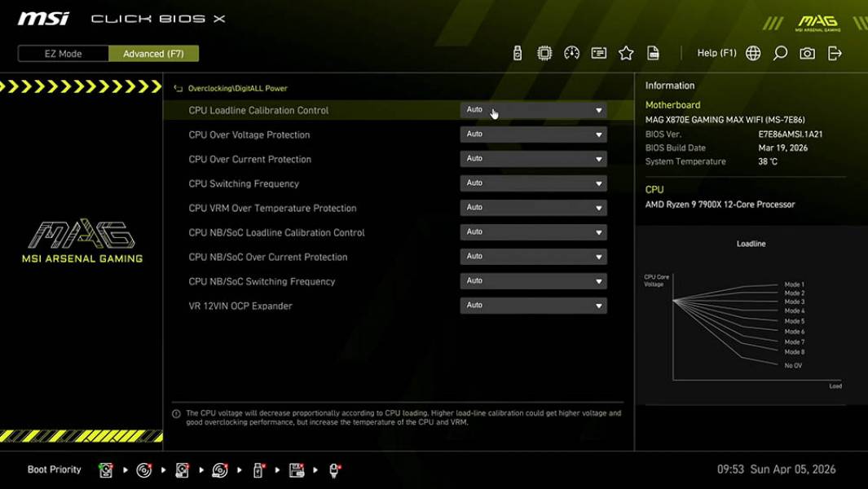Go back via the DigitALL Power breadcrumb arrow

[x=178, y=88]
